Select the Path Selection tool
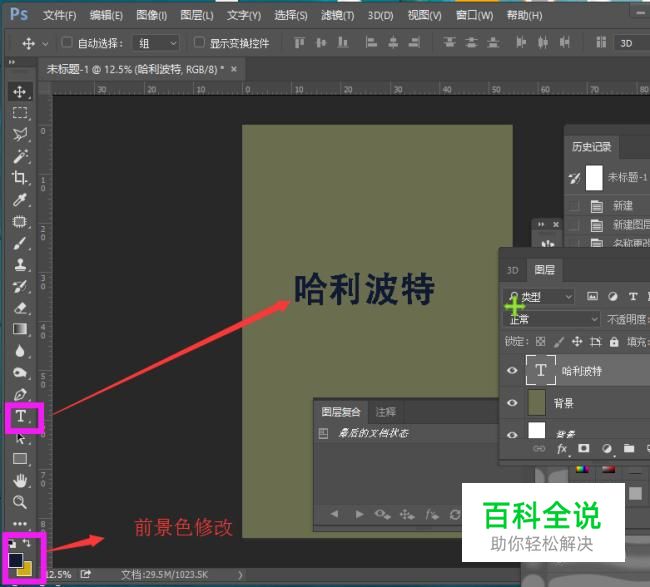 (19, 439)
